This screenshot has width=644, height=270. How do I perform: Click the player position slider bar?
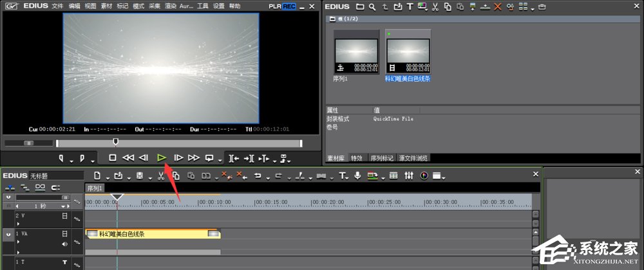pos(178,143)
